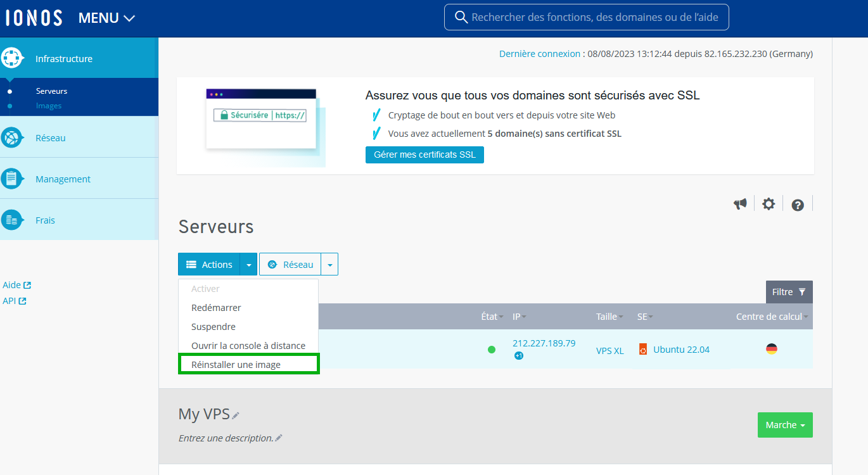Click the Entrez une description text
868x475 pixels.
pos(226,438)
